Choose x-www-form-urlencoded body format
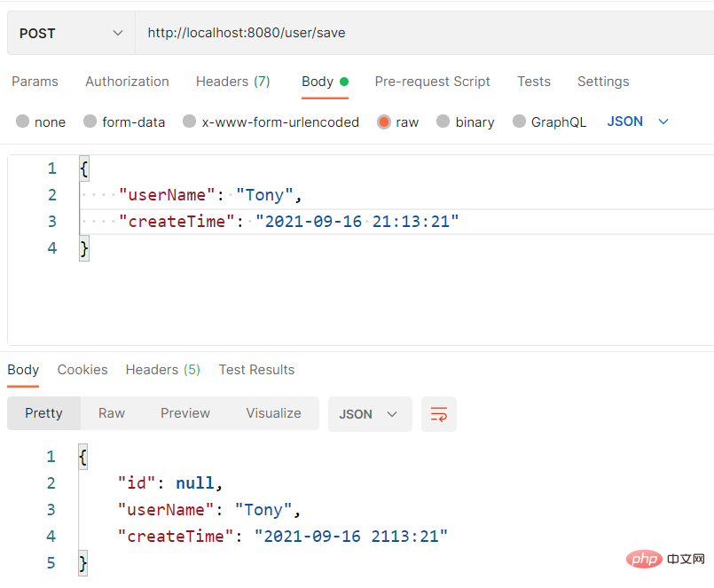The height and width of the screenshot is (588, 714). (271, 122)
